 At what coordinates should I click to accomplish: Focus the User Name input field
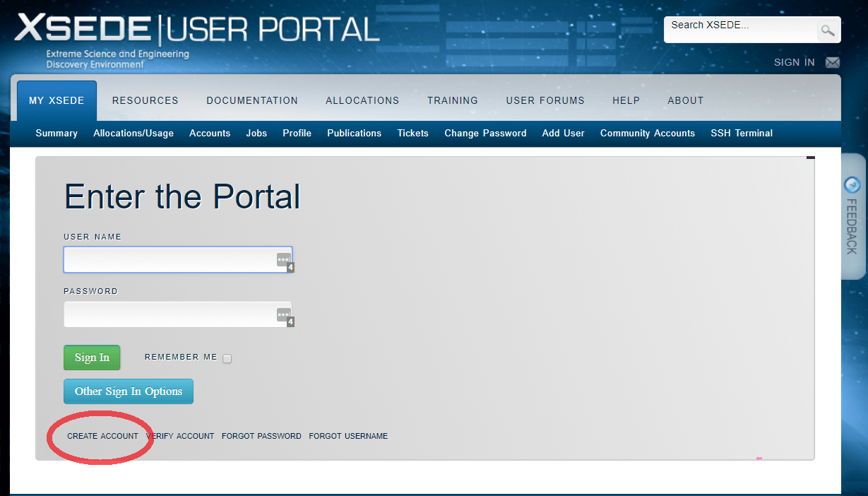(178, 259)
